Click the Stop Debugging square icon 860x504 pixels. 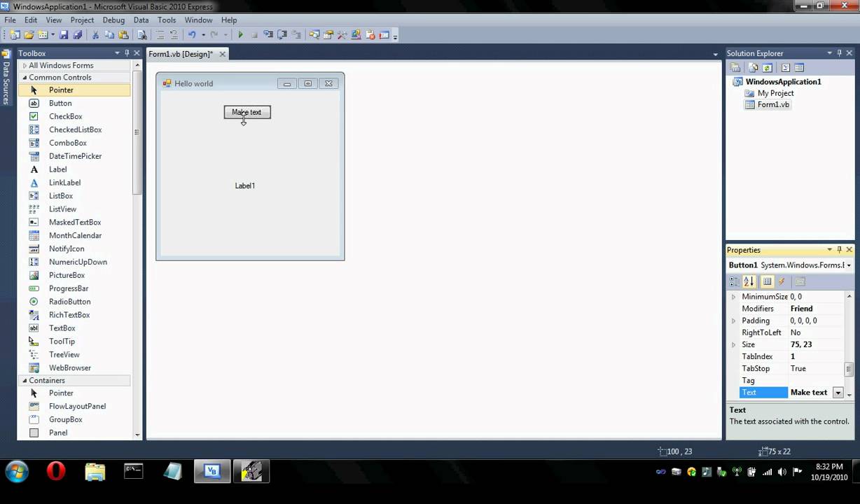tap(254, 34)
